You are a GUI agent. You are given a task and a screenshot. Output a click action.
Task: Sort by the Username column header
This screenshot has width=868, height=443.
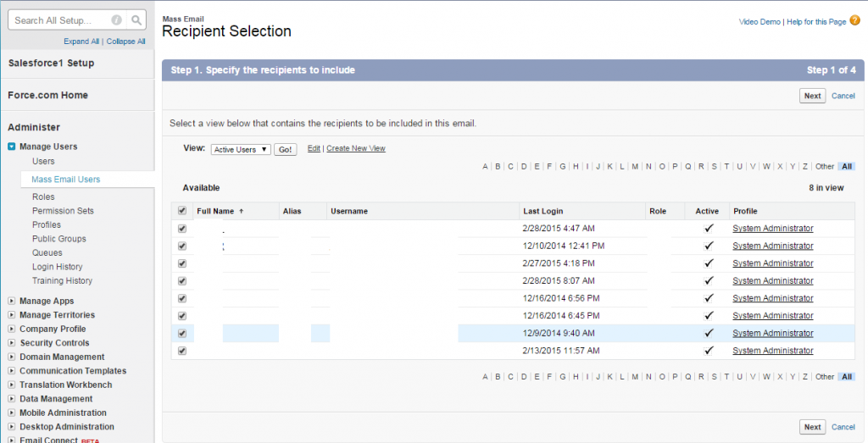point(349,211)
